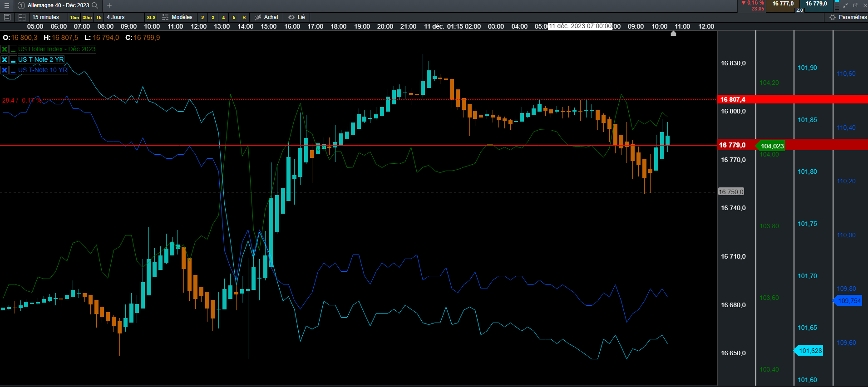Apply template number 5
This screenshot has height=387, width=868.
[x=234, y=17]
